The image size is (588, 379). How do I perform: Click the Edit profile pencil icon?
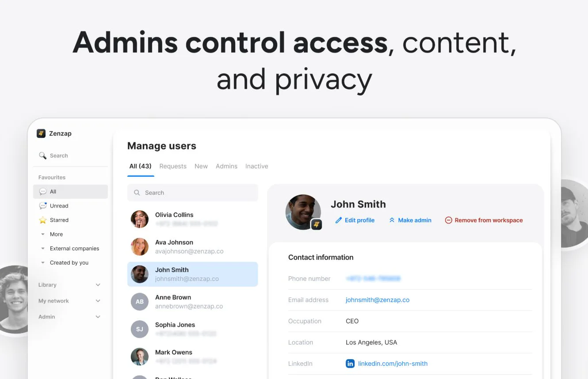pos(339,220)
